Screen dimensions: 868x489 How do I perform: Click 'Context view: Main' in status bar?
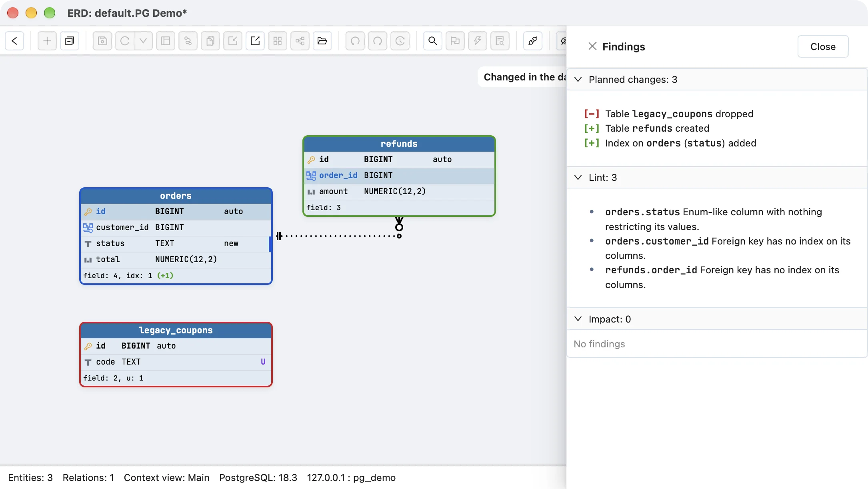[166, 478]
